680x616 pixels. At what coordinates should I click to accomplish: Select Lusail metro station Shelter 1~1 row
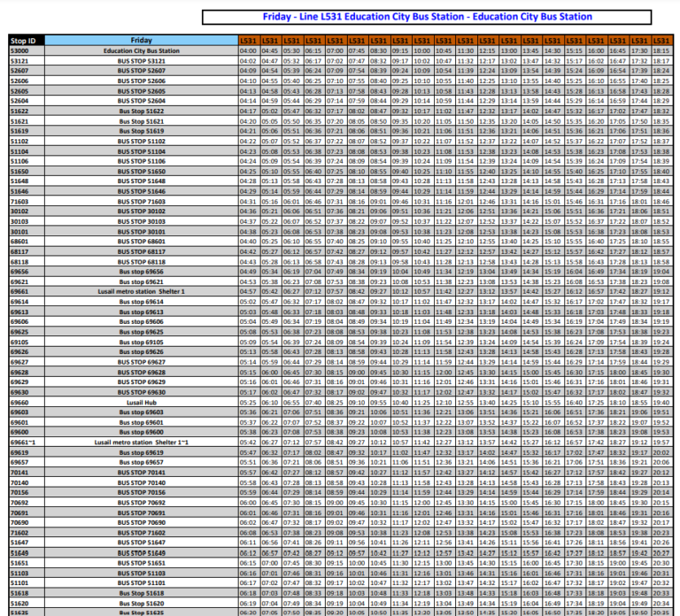pyautogui.click(x=141, y=442)
